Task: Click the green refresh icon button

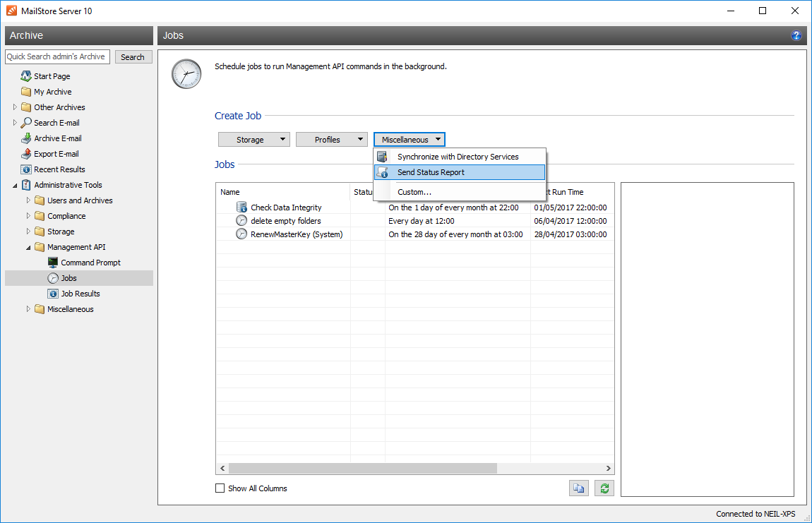Action: coord(604,488)
